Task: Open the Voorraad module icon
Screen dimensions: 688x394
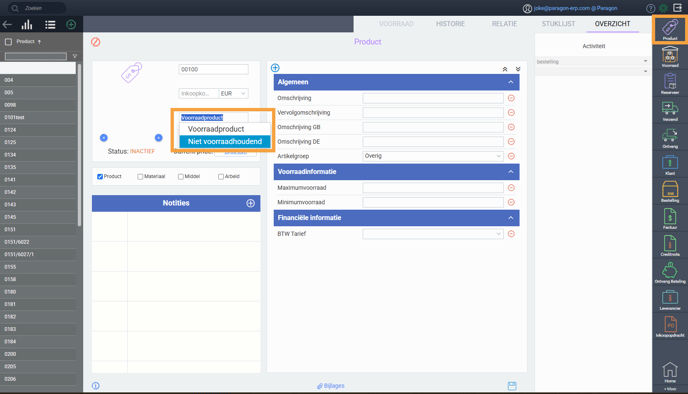Action: (x=670, y=57)
